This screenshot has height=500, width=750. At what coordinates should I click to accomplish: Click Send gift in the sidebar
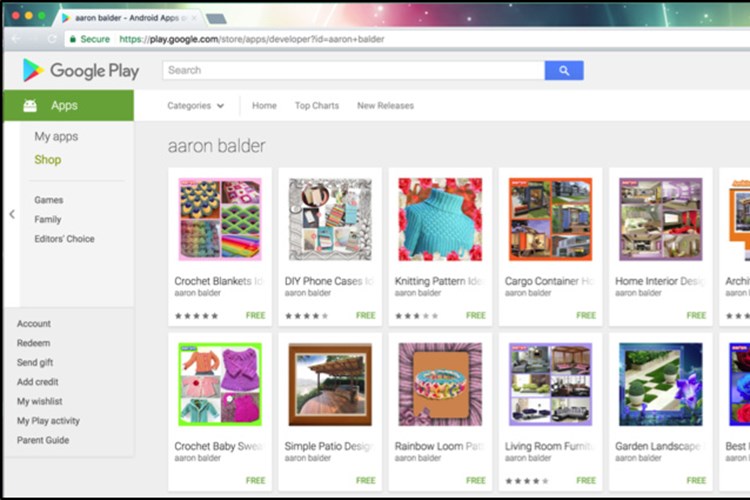[x=35, y=363]
